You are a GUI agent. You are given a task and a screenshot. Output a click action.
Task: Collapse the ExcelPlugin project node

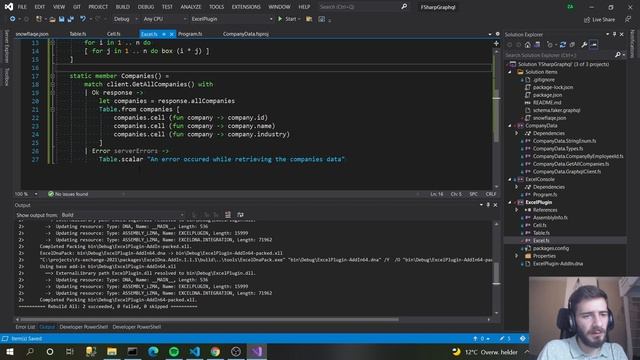point(510,202)
